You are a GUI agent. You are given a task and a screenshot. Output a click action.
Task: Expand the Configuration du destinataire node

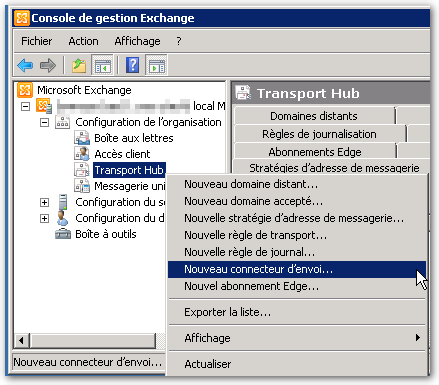click(44, 218)
